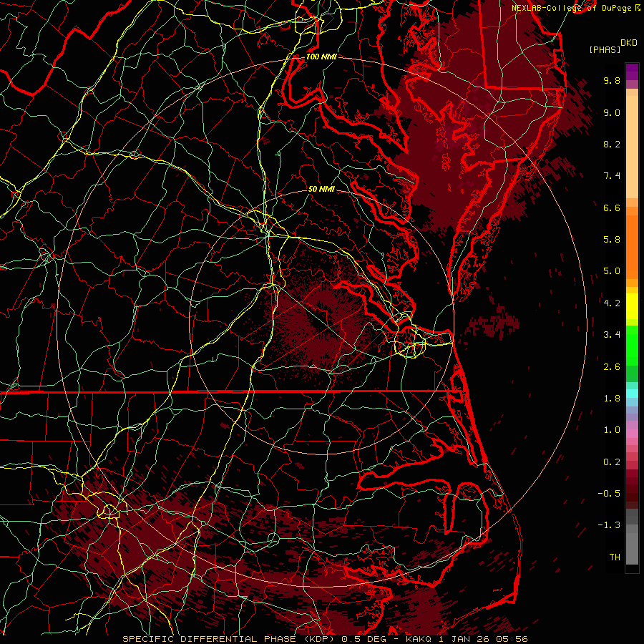
Task: Select the 5.8 scale value
Action: coord(612,240)
